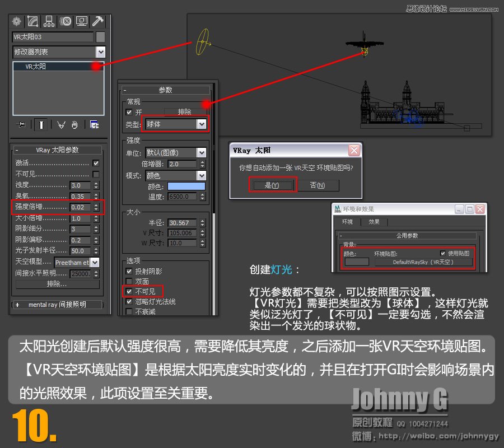Screen dimensions: 504x448
Task: Toggle the 投射阴影 cast shadows checkbox
Action: (x=128, y=271)
